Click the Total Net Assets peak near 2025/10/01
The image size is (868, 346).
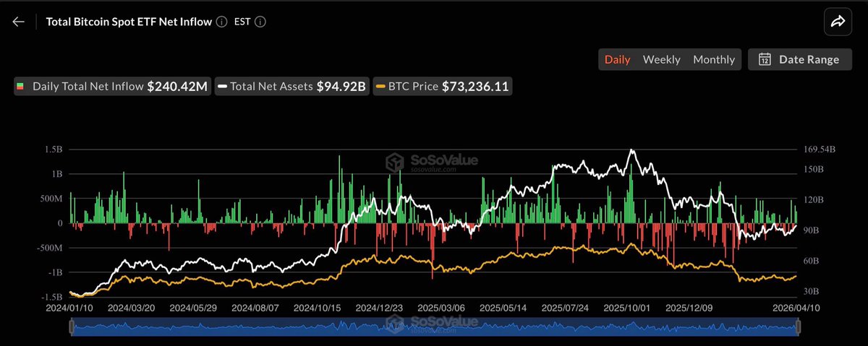(631, 150)
